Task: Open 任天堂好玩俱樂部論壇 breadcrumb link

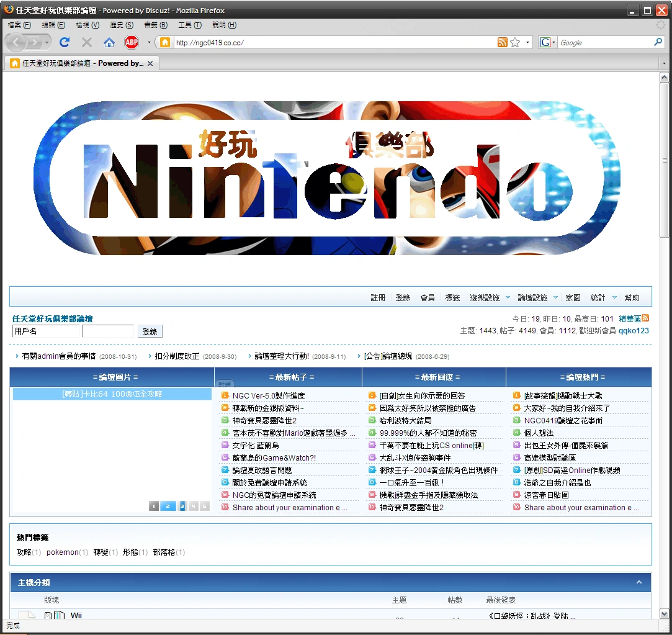Action: click(52, 318)
